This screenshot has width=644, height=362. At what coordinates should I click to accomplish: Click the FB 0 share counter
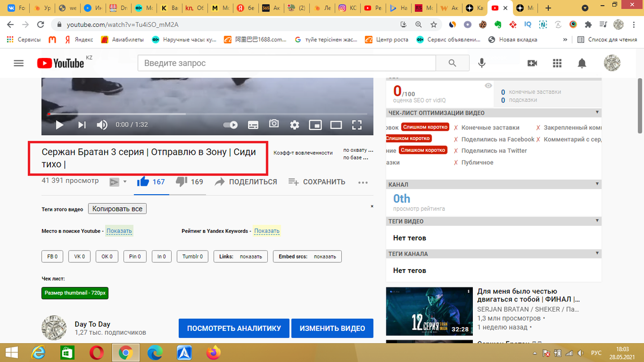tap(52, 257)
